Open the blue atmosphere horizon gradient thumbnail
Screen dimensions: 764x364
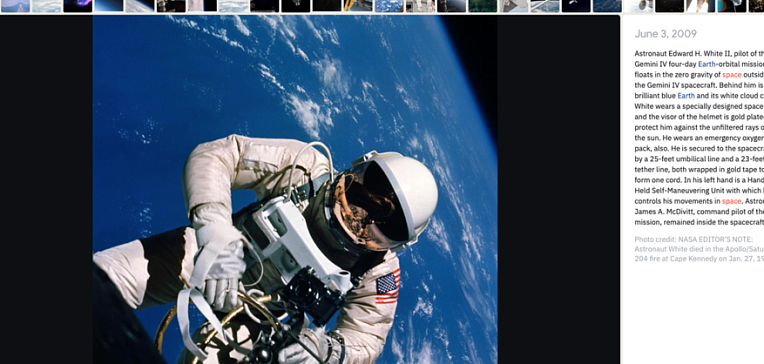click(x=109, y=6)
